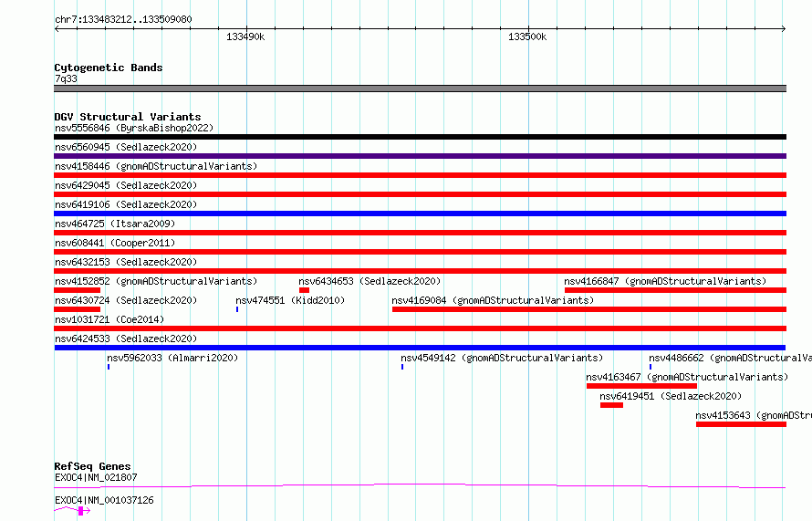
Task: Click the blue nsv4486662 marker
Action: click(651, 367)
